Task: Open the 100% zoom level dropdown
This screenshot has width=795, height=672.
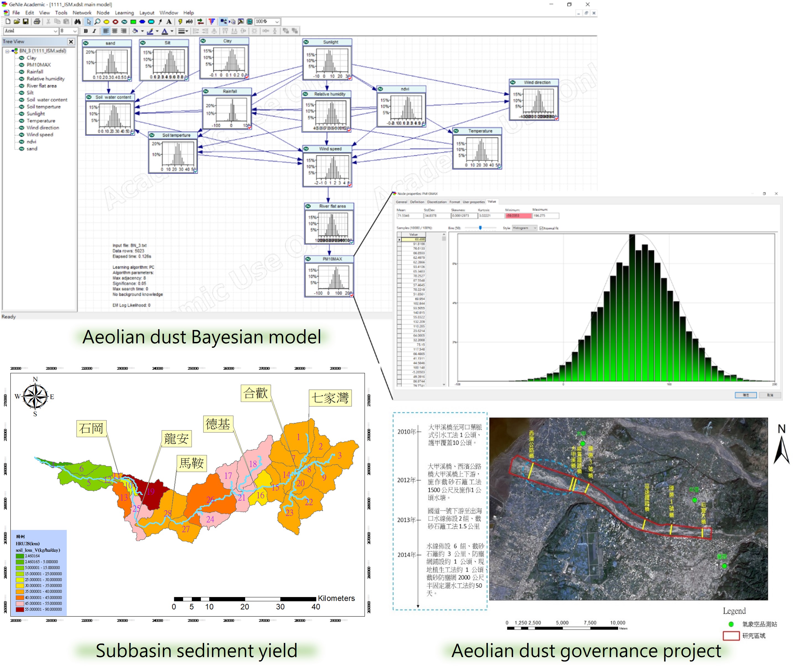Action: click(277, 22)
